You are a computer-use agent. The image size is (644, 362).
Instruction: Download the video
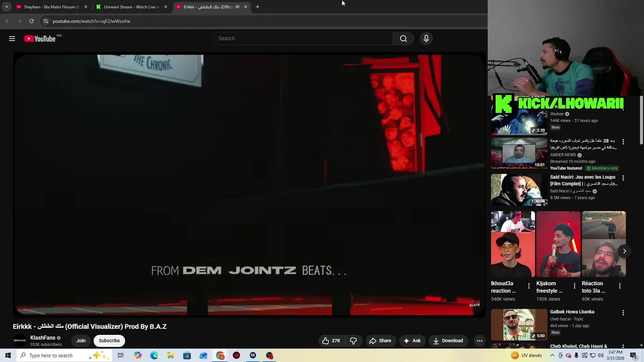coord(447,340)
